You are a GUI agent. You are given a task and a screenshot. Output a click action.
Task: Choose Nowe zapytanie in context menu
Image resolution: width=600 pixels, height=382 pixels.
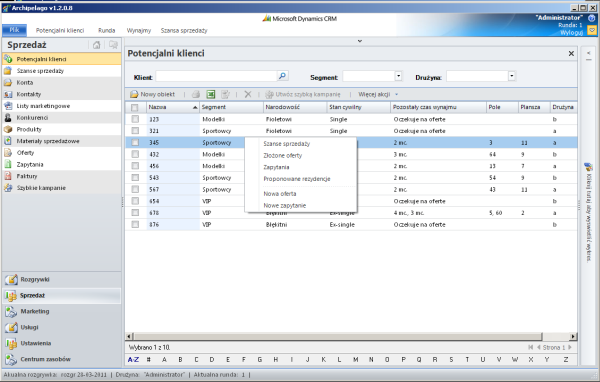[x=285, y=206]
